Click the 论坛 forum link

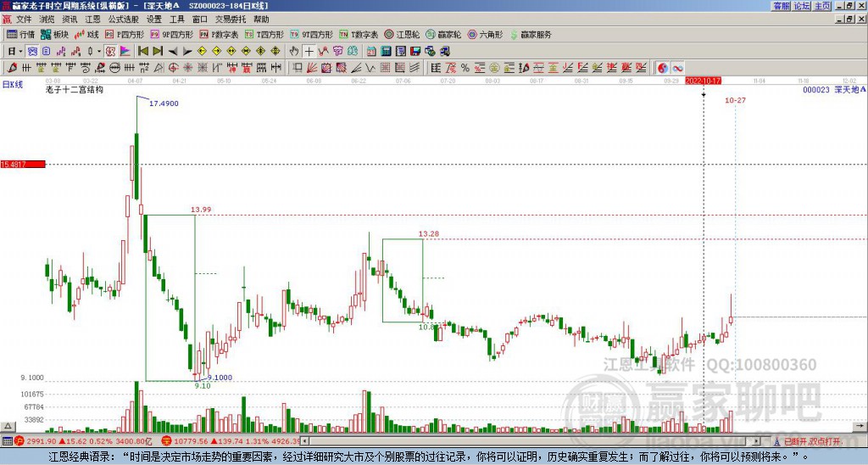(x=802, y=6)
